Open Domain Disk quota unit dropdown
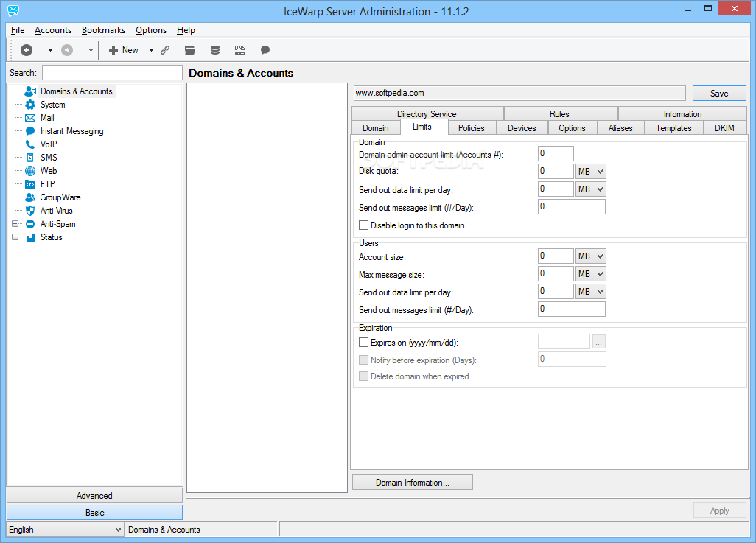This screenshot has width=756, height=543. [591, 171]
